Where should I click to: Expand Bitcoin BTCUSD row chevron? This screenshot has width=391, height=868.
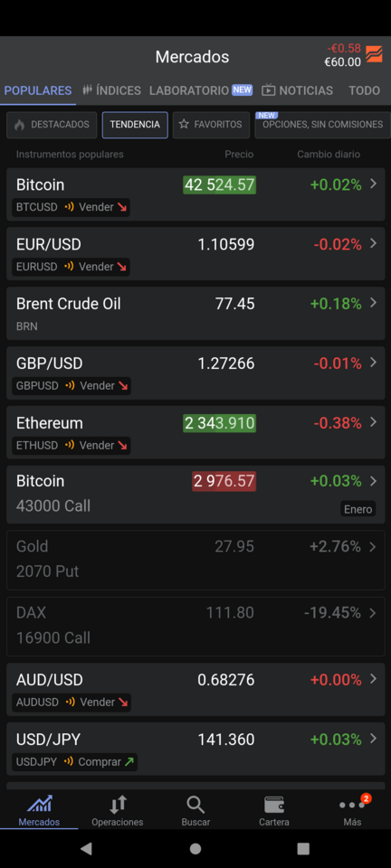(373, 184)
